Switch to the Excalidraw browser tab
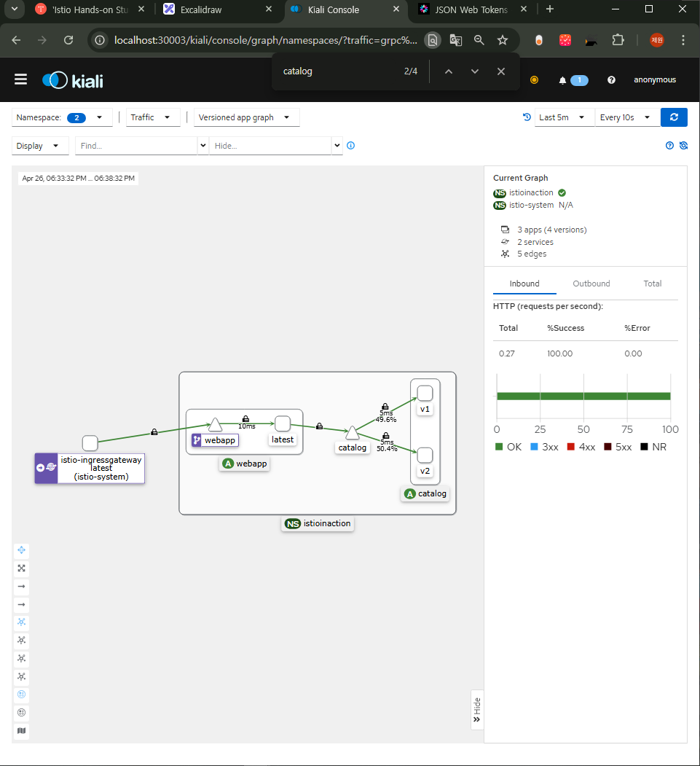The height and width of the screenshot is (766, 700). click(218, 9)
